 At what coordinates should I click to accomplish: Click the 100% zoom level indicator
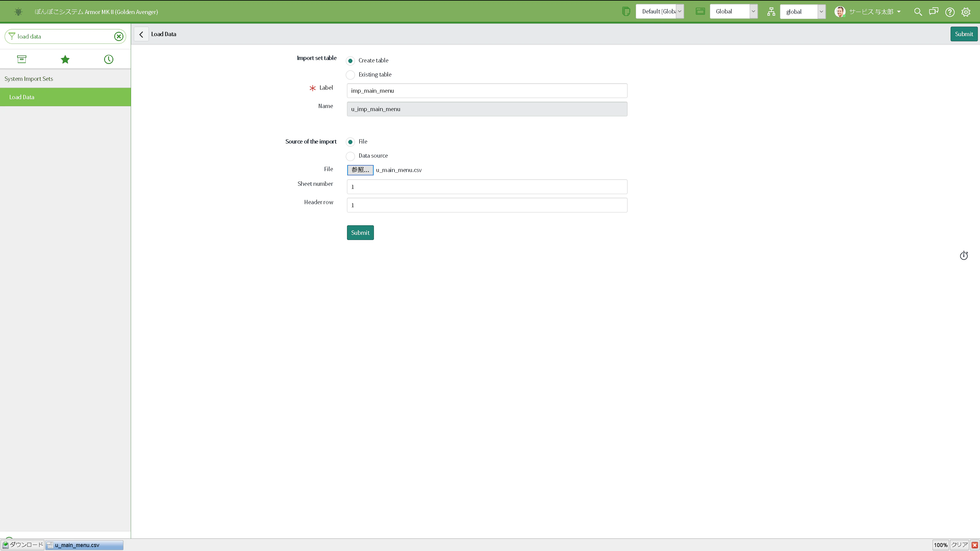940,545
